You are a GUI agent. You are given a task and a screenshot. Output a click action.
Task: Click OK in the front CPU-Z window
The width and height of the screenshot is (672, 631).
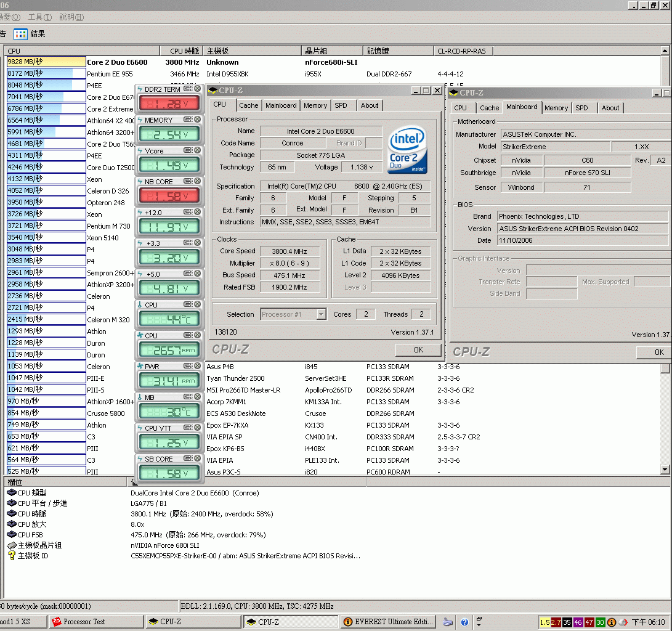(x=418, y=350)
